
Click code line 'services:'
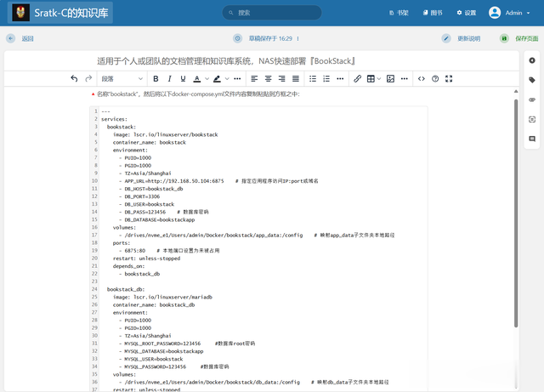point(114,119)
